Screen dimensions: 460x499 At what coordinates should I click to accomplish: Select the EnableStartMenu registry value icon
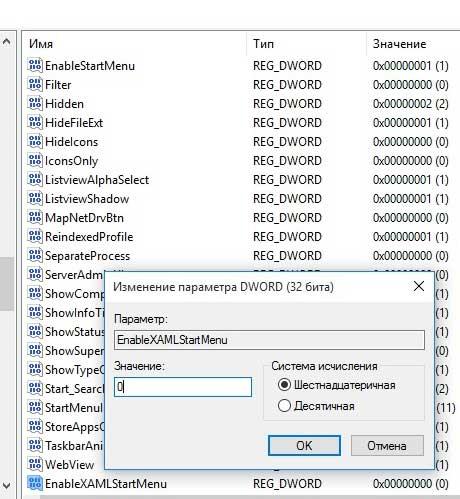35,65
